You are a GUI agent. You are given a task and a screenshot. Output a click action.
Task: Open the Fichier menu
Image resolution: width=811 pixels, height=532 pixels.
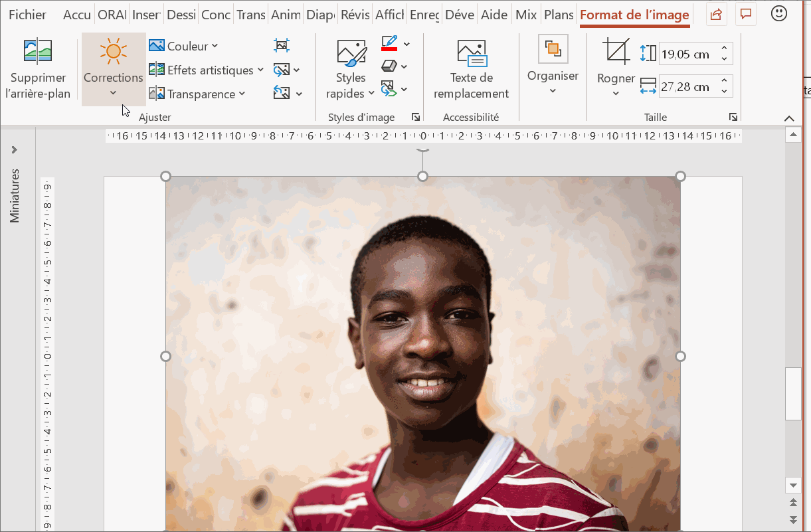pos(27,15)
